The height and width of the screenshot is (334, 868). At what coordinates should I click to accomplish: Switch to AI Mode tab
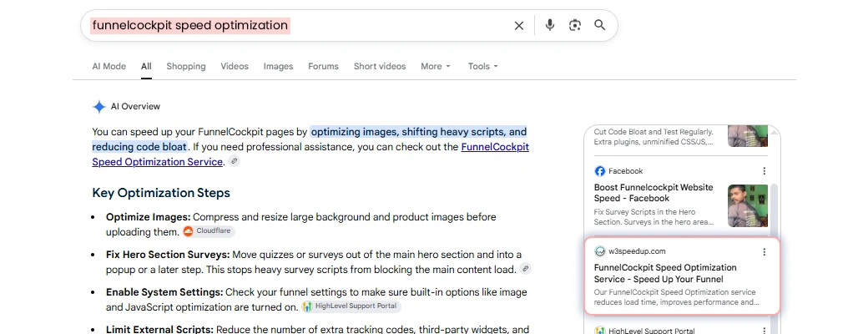click(x=109, y=67)
